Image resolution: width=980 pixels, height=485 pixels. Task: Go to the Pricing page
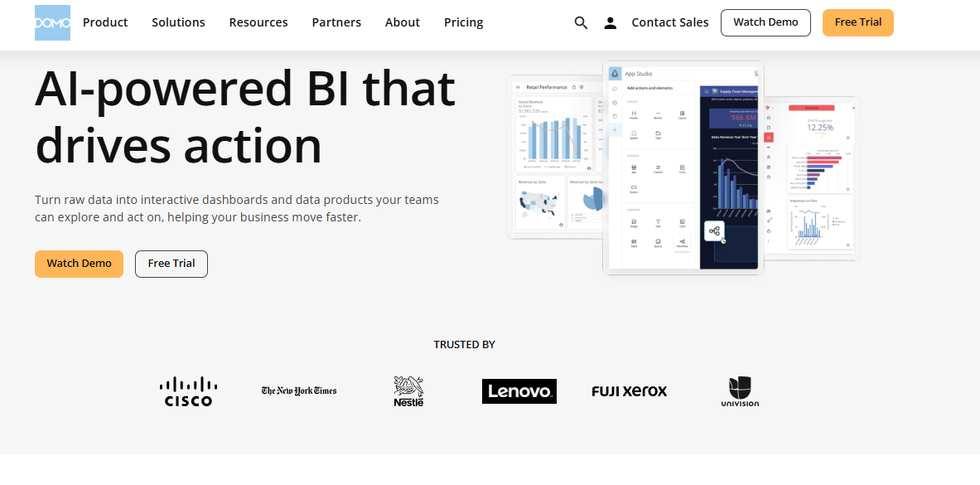(x=464, y=22)
